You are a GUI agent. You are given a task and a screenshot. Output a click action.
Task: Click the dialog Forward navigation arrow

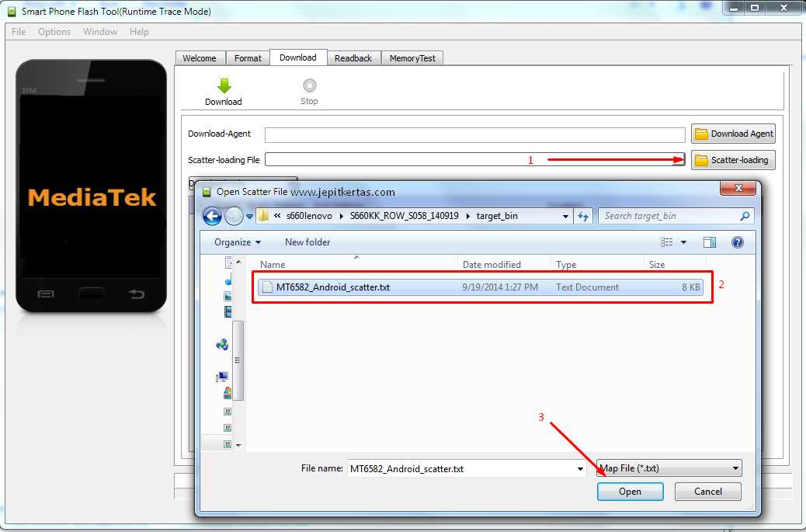click(x=234, y=216)
